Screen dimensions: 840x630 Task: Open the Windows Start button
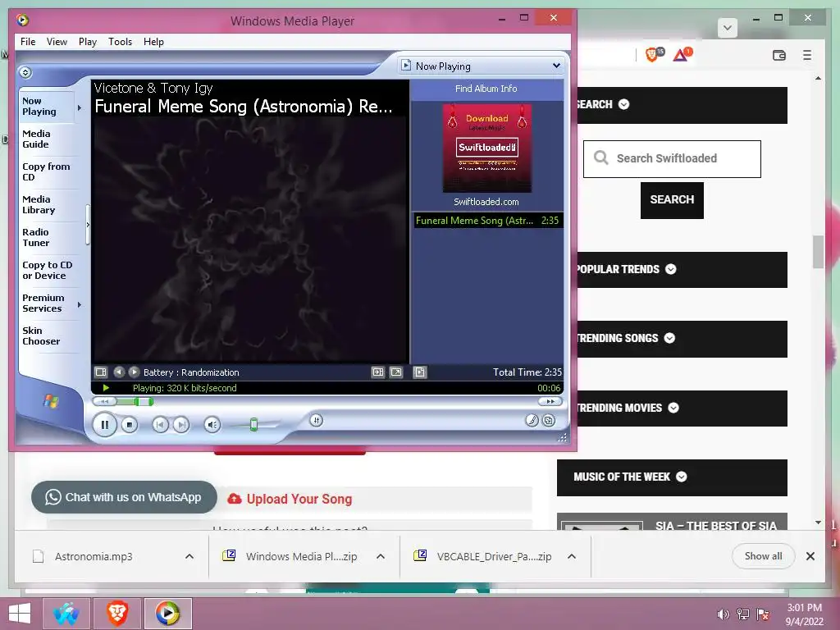[20, 614]
